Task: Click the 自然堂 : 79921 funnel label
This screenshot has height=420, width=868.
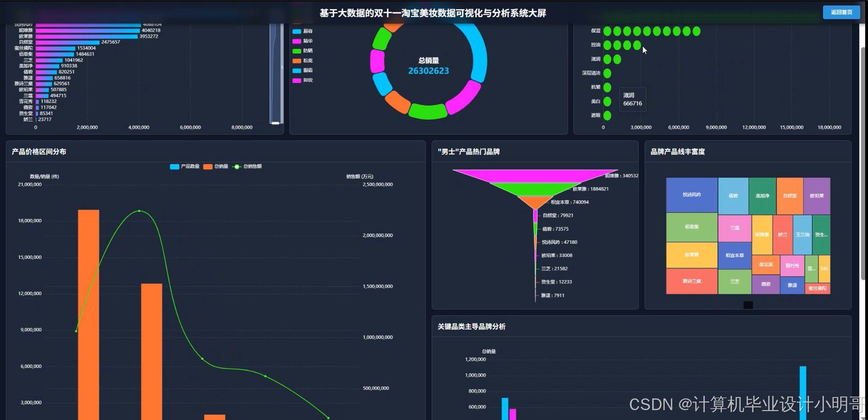Action: click(558, 215)
